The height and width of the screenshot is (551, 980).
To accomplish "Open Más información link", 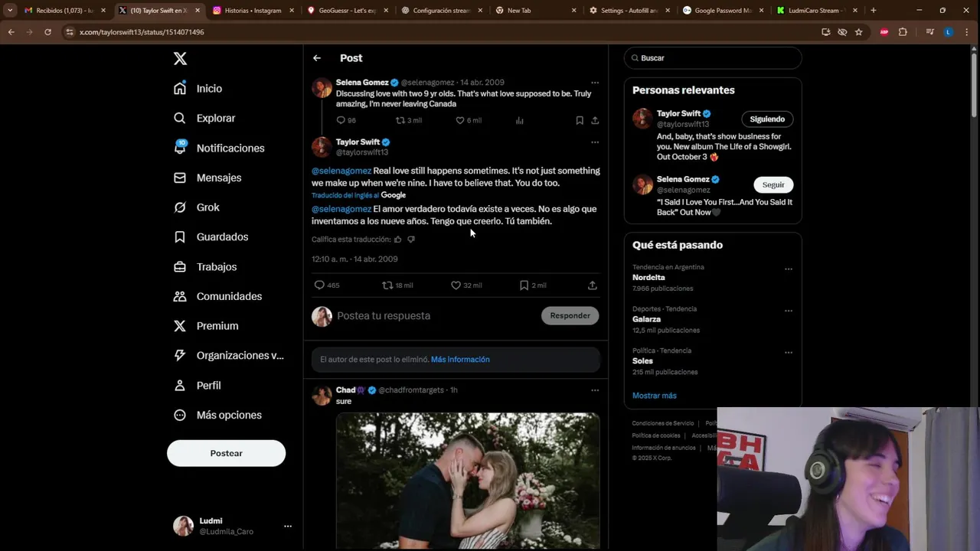I will (x=460, y=360).
